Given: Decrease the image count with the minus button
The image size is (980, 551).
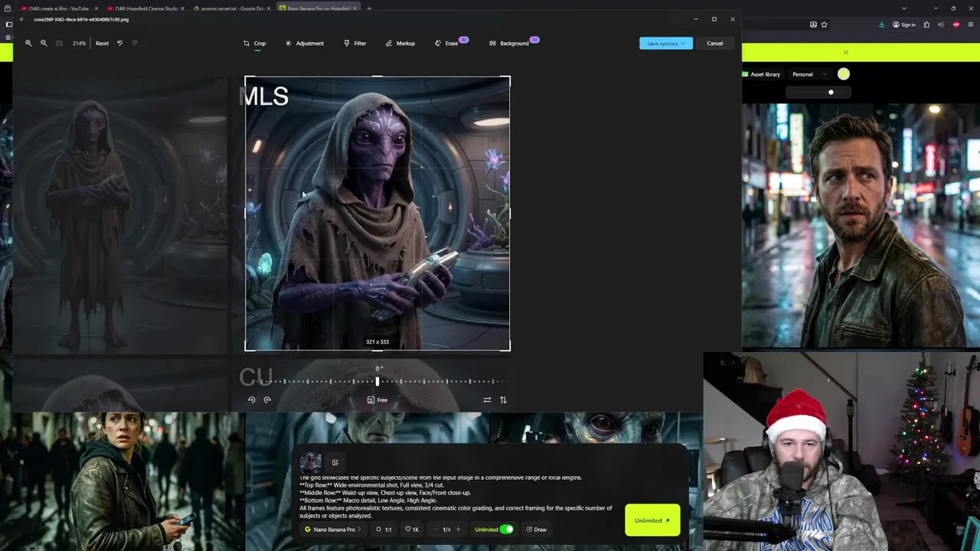Looking at the screenshot, I should coord(434,530).
